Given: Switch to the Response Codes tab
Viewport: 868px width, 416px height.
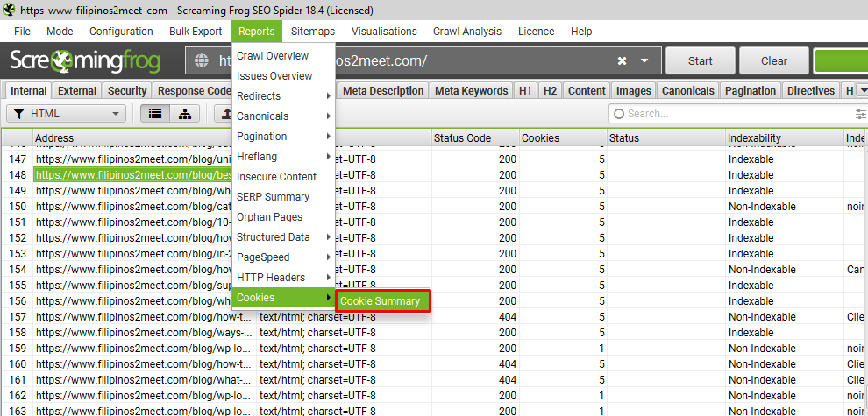Looking at the screenshot, I should point(193,91).
